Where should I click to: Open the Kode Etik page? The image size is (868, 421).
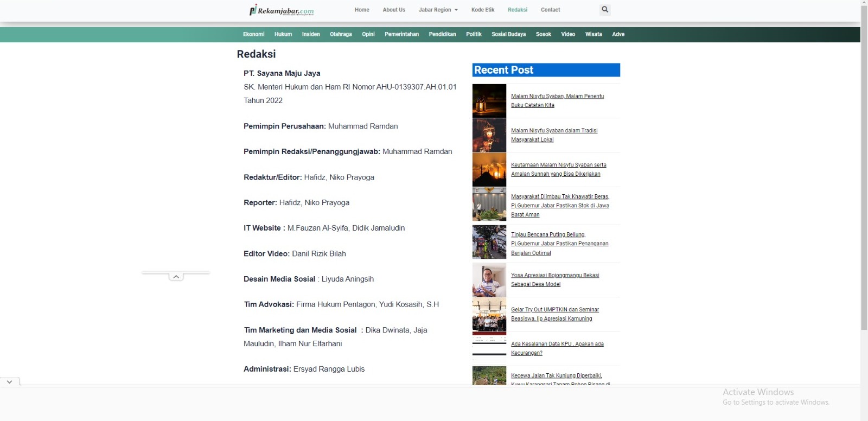pos(482,10)
